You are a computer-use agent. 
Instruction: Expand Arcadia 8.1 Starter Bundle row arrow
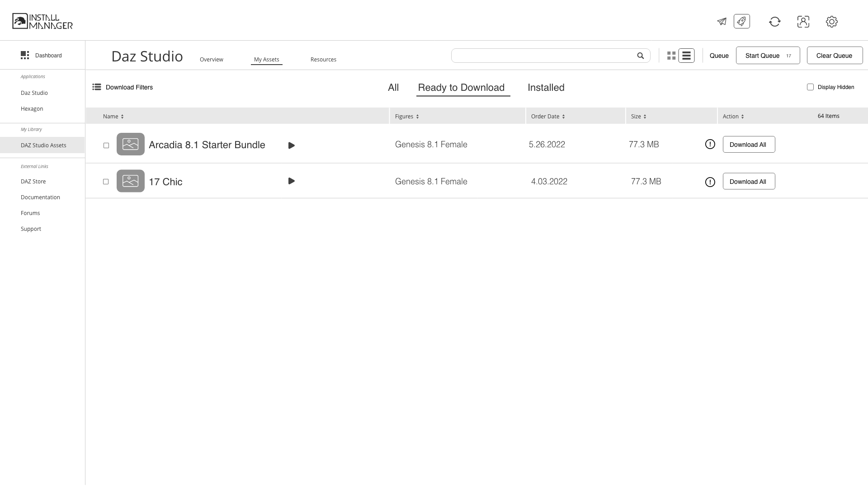pyautogui.click(x=292, y=145)
